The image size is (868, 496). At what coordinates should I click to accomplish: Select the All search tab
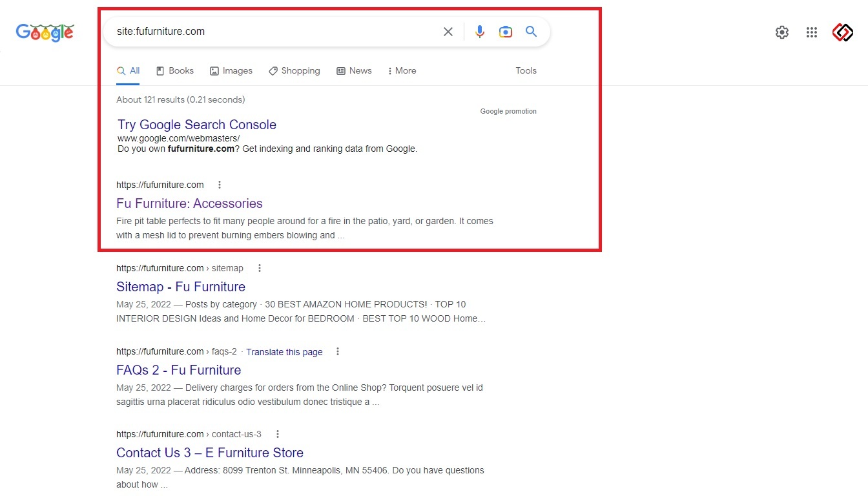[x=128, y=71]
